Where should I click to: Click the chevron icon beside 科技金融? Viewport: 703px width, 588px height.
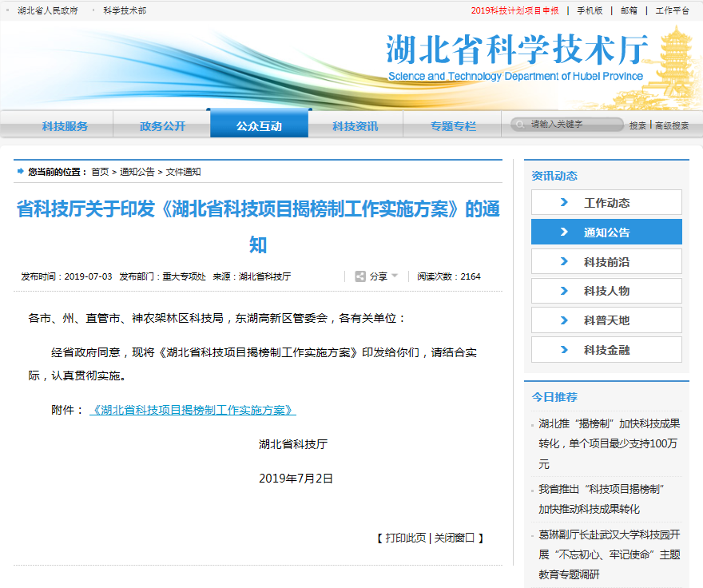(565, 350)
